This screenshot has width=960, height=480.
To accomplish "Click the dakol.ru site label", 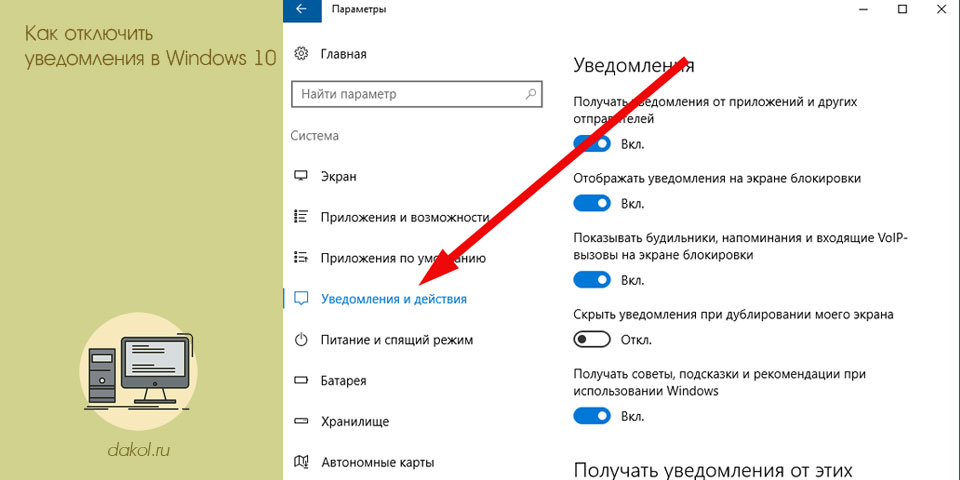I will click(x=138, y=451).
